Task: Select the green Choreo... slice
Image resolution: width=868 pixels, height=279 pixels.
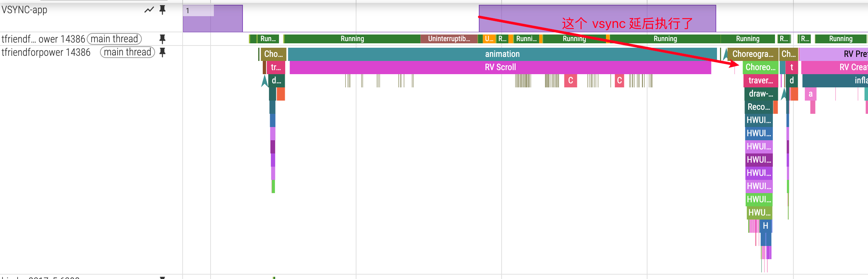Action: (x=760, y=67)
